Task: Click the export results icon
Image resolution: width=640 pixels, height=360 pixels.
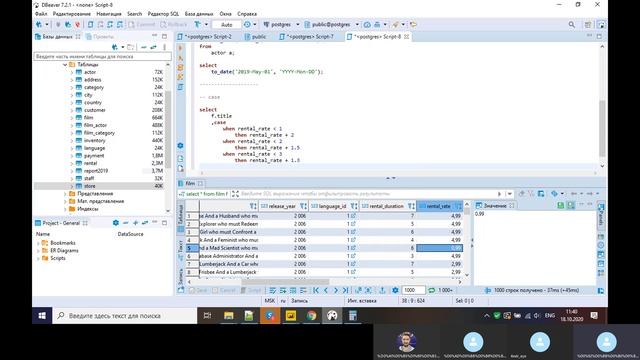Action: [x=382, y=290]
